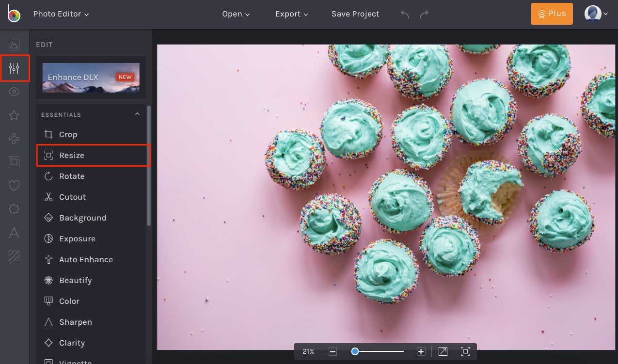Select the Crop tool under Essentials
Screen dimensions: 618x364
click(x=68, y=134)
